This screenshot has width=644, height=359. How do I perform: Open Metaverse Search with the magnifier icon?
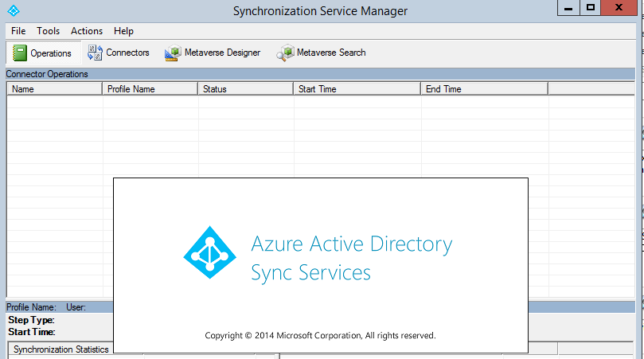click(x=284, y=53)
